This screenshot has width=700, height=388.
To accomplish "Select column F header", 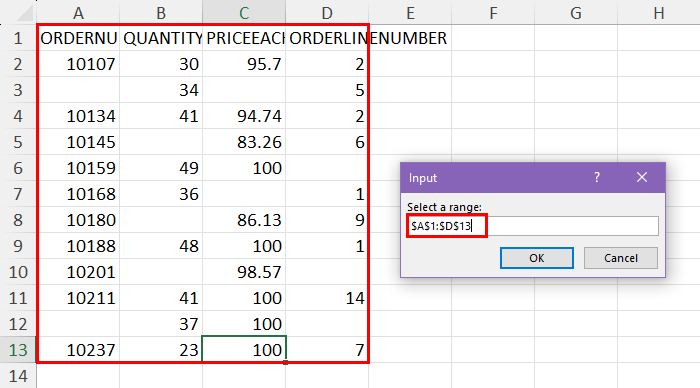I will (x=493, y=13).
